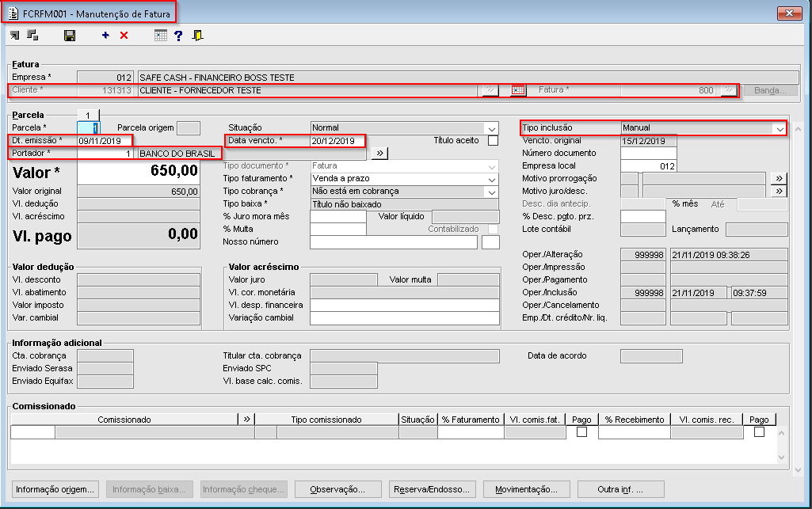
Task: Toggle the Título aceito checkbox
Action: (493, 140)
